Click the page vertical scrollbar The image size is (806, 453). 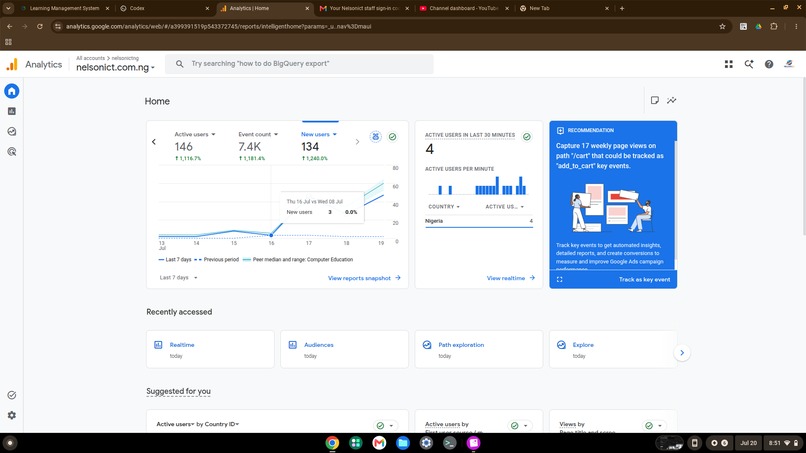click(x=803, y=154)
